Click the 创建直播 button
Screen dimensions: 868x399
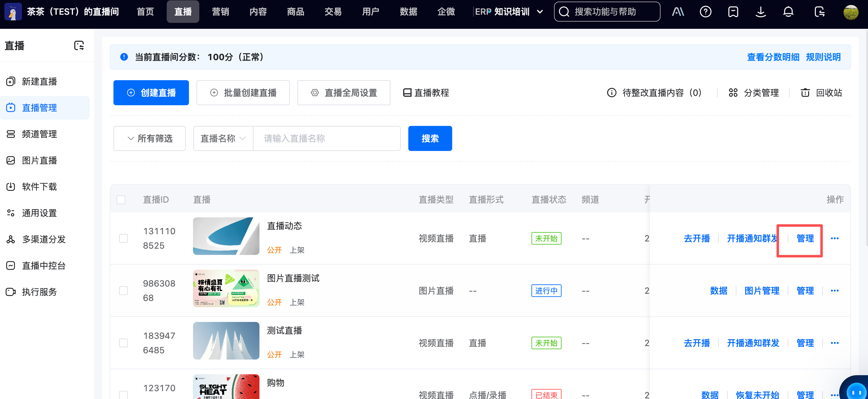151,93
